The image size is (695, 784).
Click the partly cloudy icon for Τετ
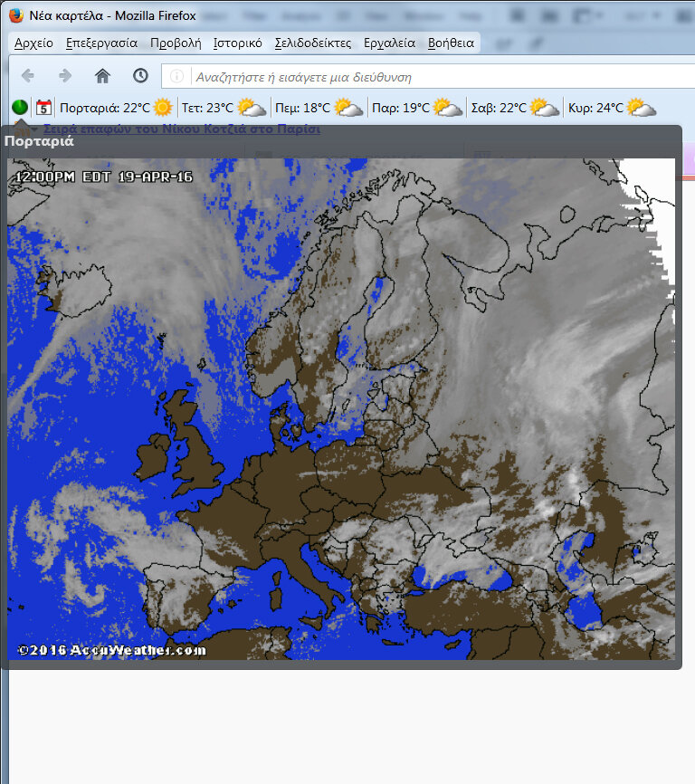[252, 108]
